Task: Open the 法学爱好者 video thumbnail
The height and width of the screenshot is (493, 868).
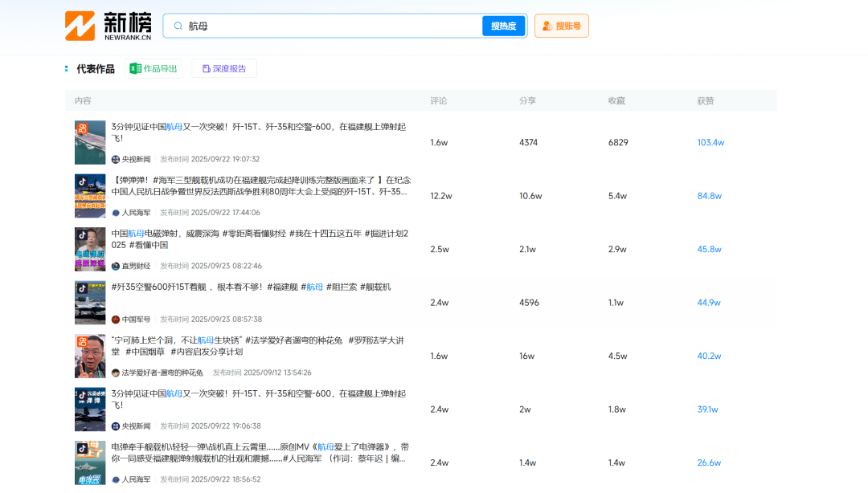Action: pos(90,357)
